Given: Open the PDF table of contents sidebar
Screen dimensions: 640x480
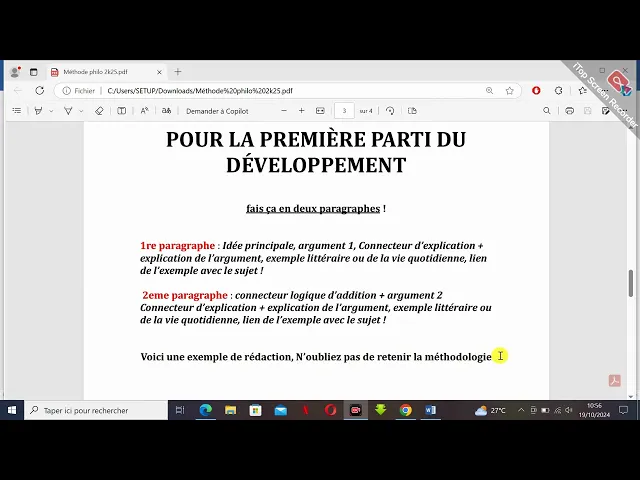Looking at the screenshot, I should (17, 111).
